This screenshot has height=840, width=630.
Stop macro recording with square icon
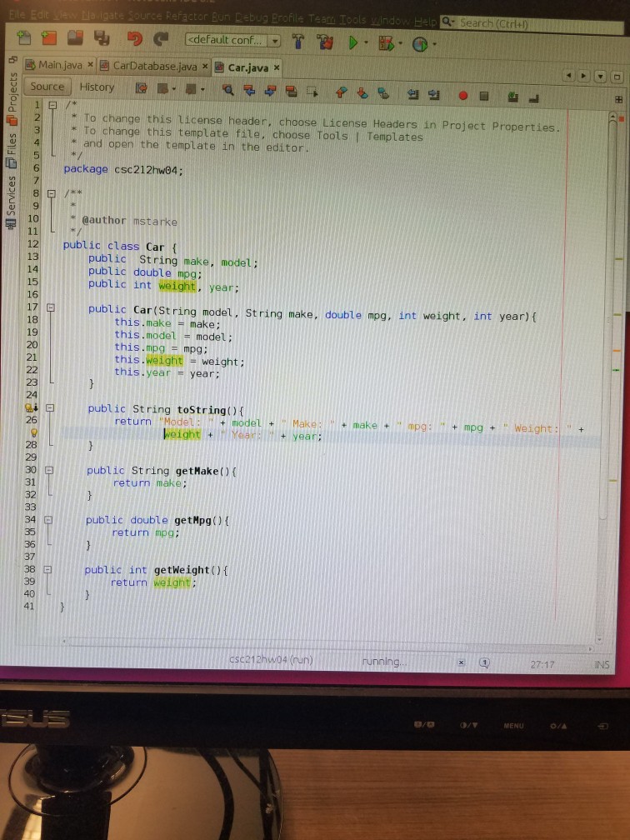pos(483,96)
